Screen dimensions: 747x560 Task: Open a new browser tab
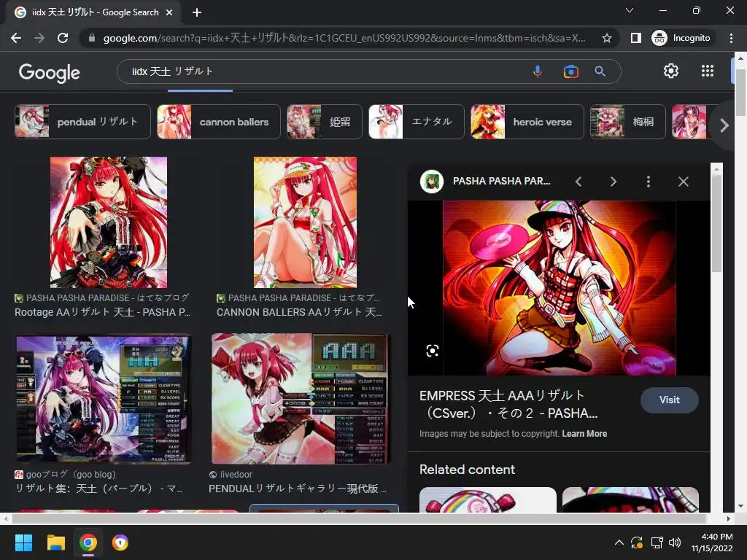tap(197, 12)
